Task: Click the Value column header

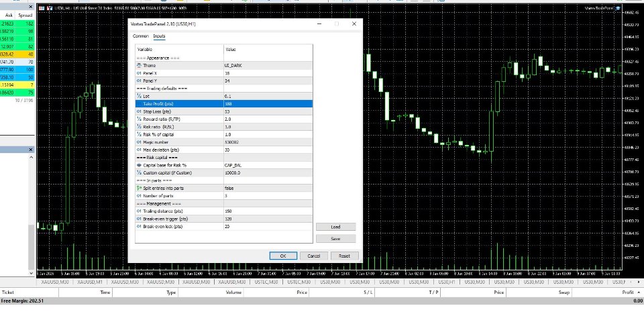Action: click(268, 49)
